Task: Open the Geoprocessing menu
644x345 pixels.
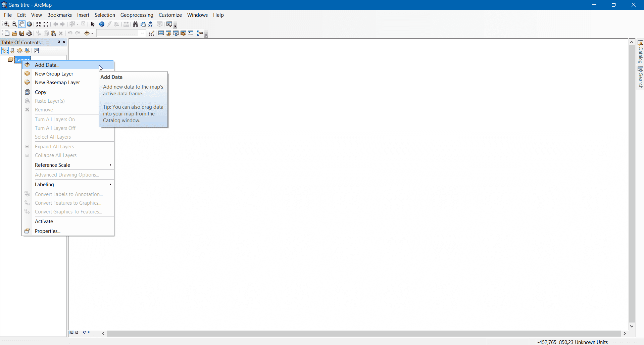Action: pos(137,15)
